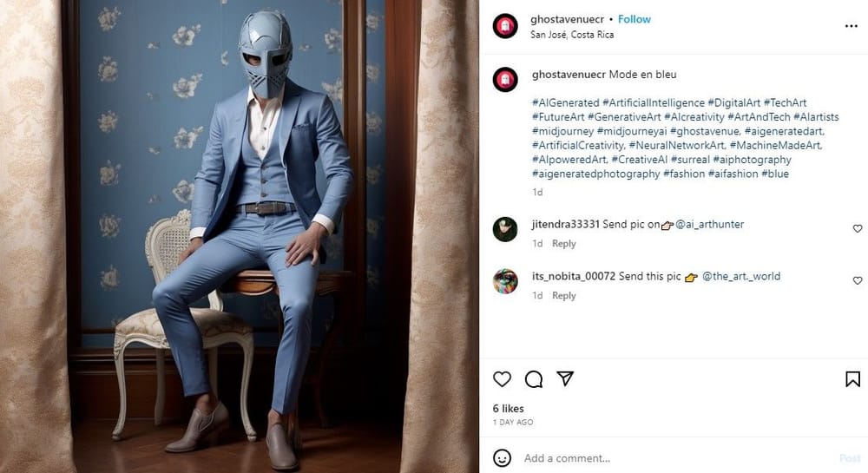Open emoji picker in comment box
Image resolution: width=868 pixels, height=473 pixels.
[x=503, y=457]
